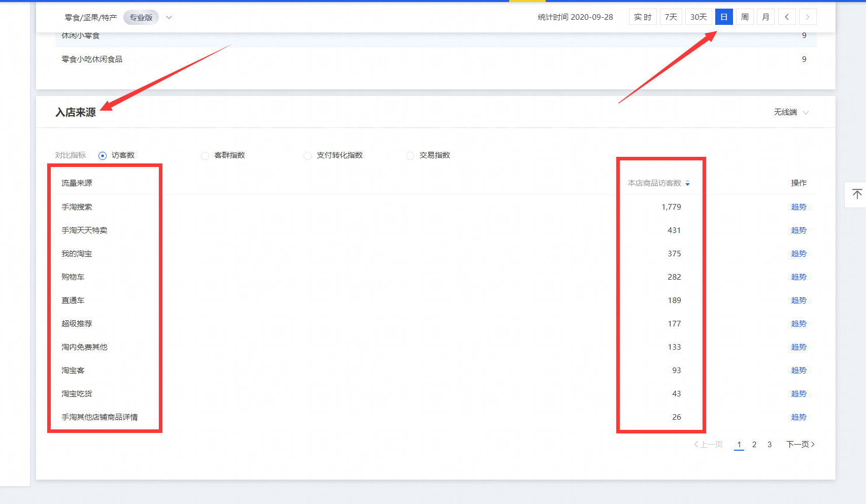Image resolution: width=866 pixels, height=504 pixels.
Task: Expand the category dropdown next to 专业版
Action: coord(169,17)
